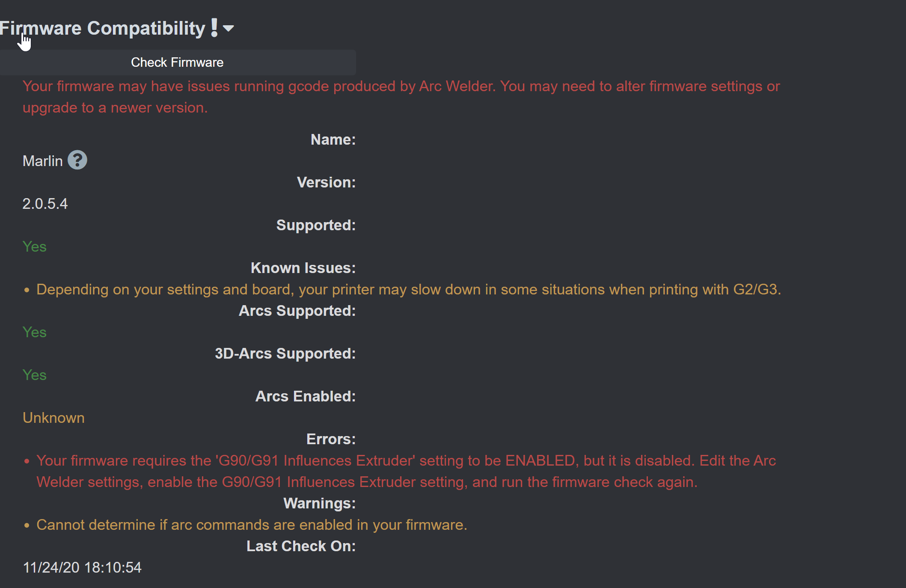The height and width of the screenshot is (588, 906).
Task: Click the Last Check On timestamp
Action: pyautogui.click(x=82, y=567)
